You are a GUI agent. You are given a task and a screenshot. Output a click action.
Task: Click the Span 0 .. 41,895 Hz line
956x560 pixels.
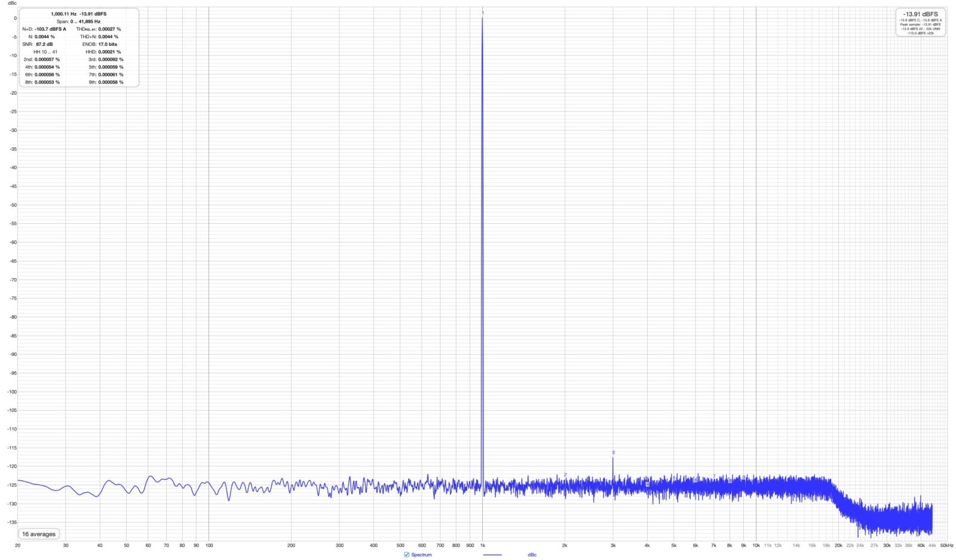(x=78, y=21)
